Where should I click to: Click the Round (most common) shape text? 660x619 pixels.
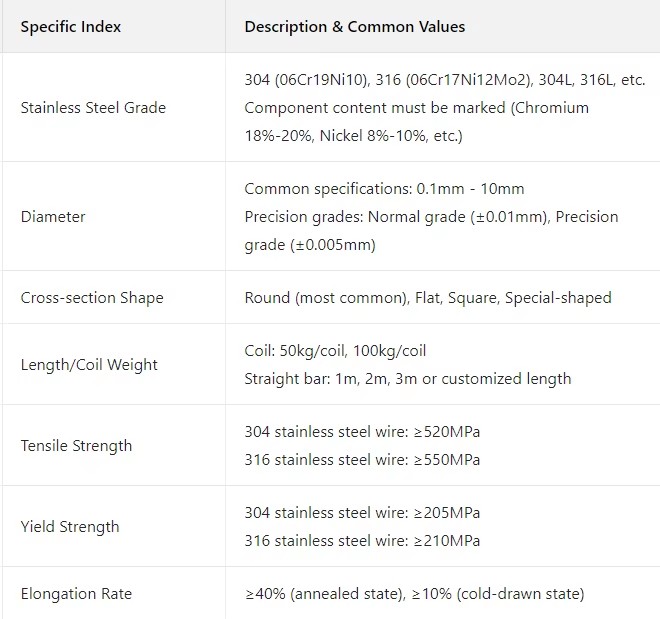326,298
